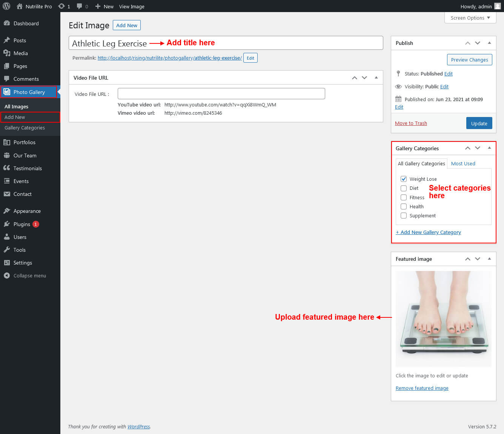The image size is (504, 434).
Task: Open the Appearance menu
Action: (x=27, y=211)
